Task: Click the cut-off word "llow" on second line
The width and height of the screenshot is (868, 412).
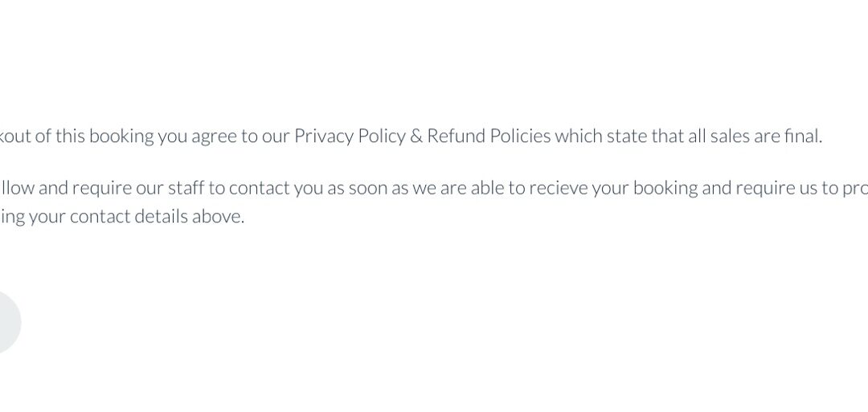Action: click(x=16, y=188)
